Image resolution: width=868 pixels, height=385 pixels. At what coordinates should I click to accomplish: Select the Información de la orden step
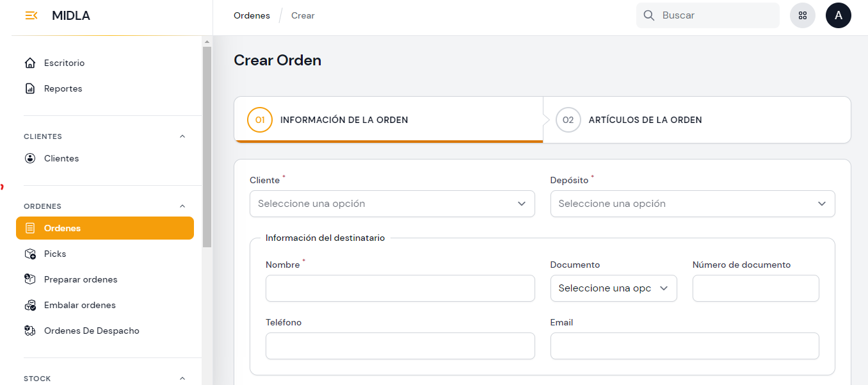[x=344, y=120]
